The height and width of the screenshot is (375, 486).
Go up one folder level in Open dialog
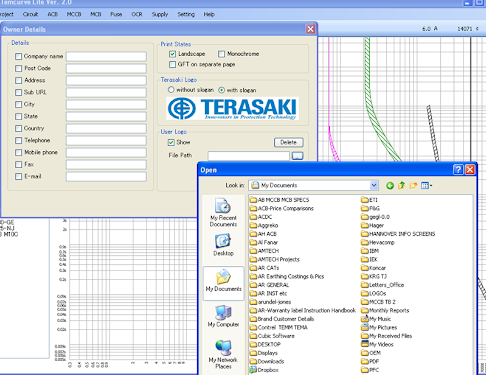(401, 186)
